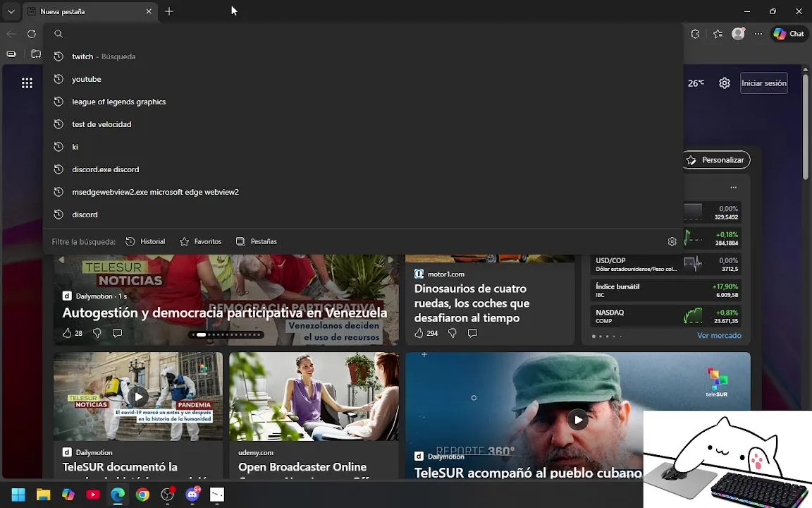Choose test de velocidad suggestion

(362, 124)
